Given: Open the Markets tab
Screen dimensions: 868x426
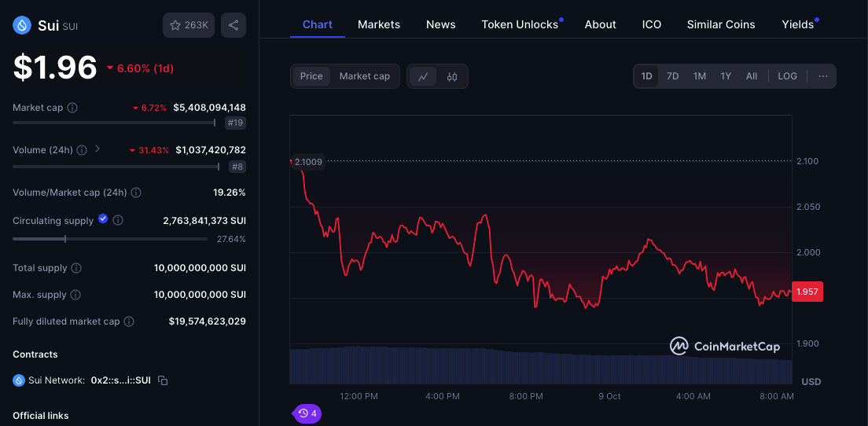Looking at the screenshot, I should (379, 24).
